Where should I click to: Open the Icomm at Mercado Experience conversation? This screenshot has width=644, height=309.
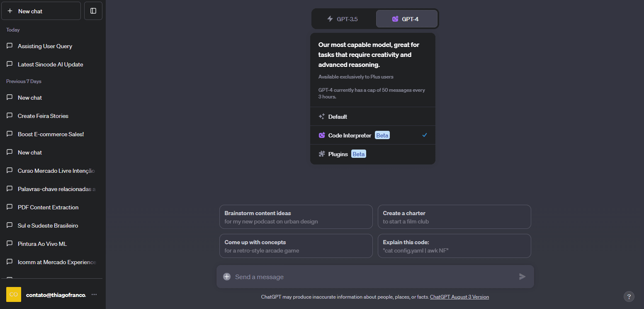coord(51,262)
